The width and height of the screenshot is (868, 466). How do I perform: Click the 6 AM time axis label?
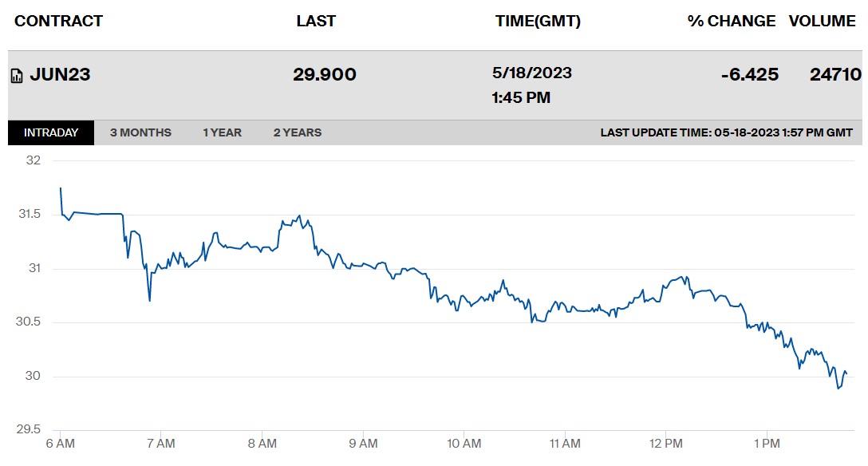click(x=61, y=444)
